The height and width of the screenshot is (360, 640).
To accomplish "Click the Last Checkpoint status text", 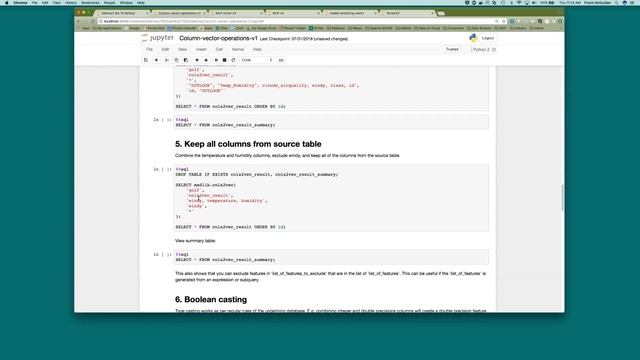I will pos(304,39).
